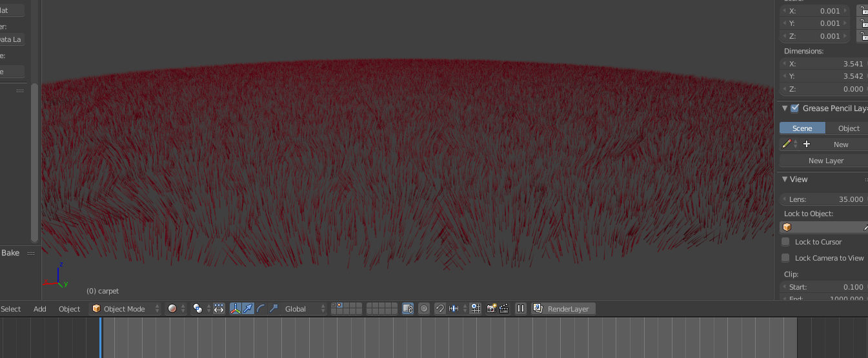
Task: Click the OpenGL render image camera icon
Action: click(491, 309)
